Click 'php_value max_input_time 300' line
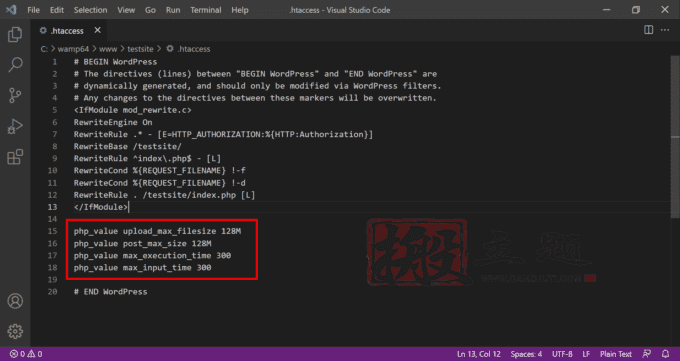The height and width of the screenshot is (361, 680). click(142, 267)
